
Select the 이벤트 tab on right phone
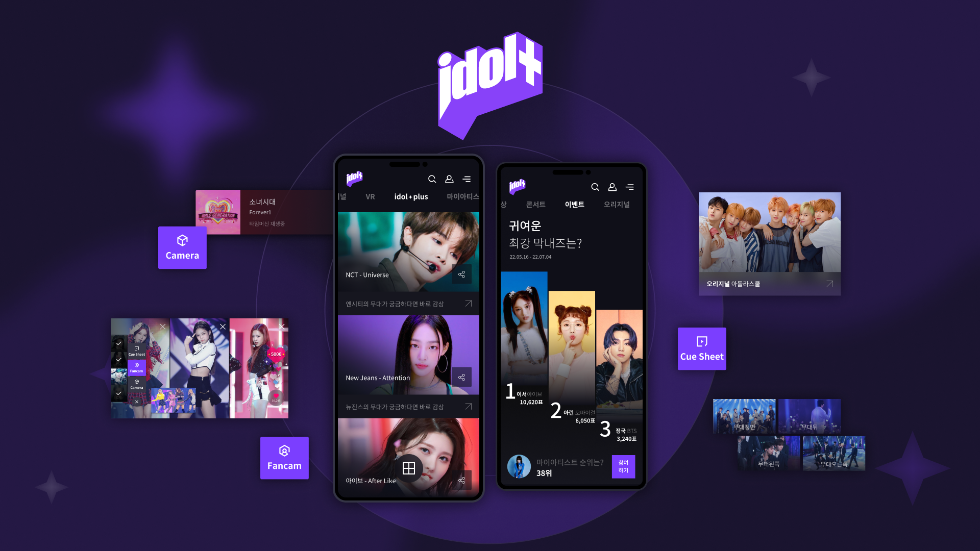click(x=575, y=205)
